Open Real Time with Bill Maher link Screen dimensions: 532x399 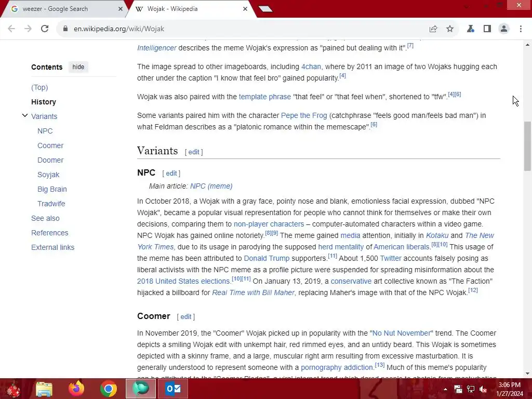(x=253, y=292)
